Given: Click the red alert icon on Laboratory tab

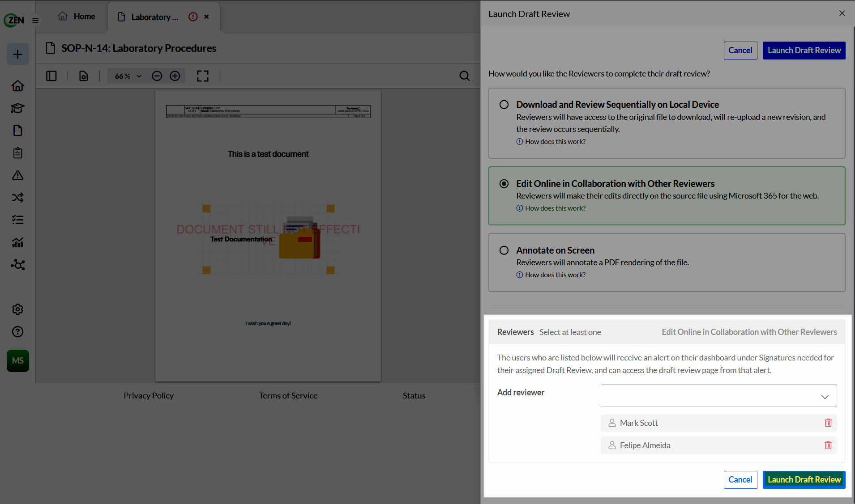Looking at the screenshot, I should [x=193, y=17].
